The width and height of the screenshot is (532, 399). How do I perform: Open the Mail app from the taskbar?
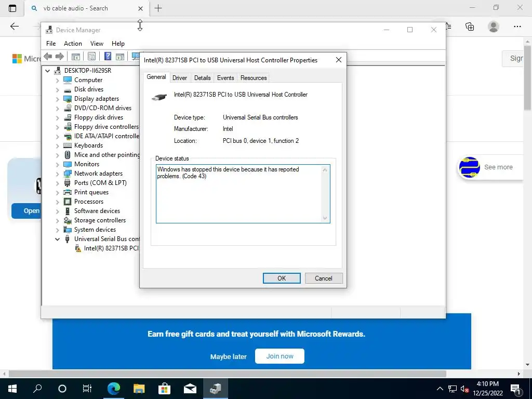190,389
